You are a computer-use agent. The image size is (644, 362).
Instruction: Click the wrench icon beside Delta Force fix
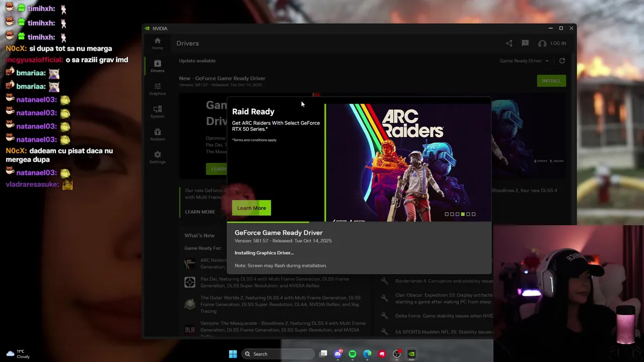point(384,316)
